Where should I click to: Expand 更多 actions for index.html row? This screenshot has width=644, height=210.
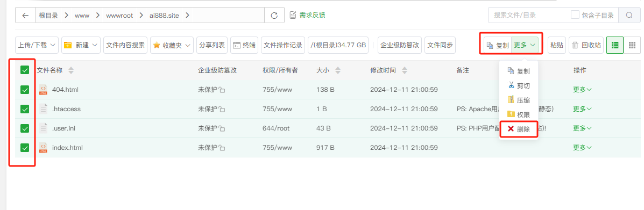point(582,148)
